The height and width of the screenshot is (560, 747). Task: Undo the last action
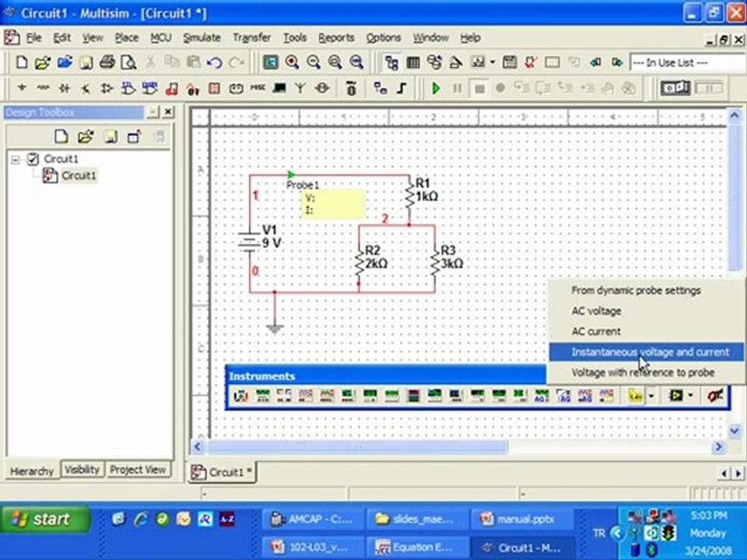click(x=215, y=62)
